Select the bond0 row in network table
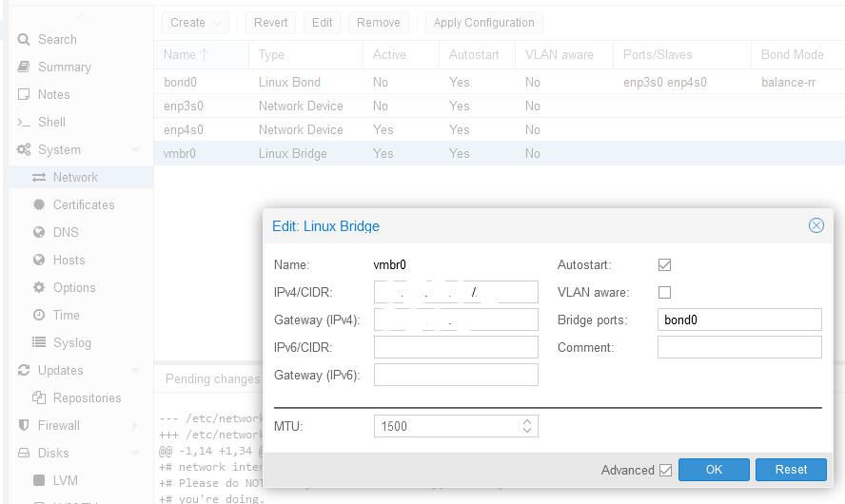This screenshot has height=504, width=845. click(499, 82)
